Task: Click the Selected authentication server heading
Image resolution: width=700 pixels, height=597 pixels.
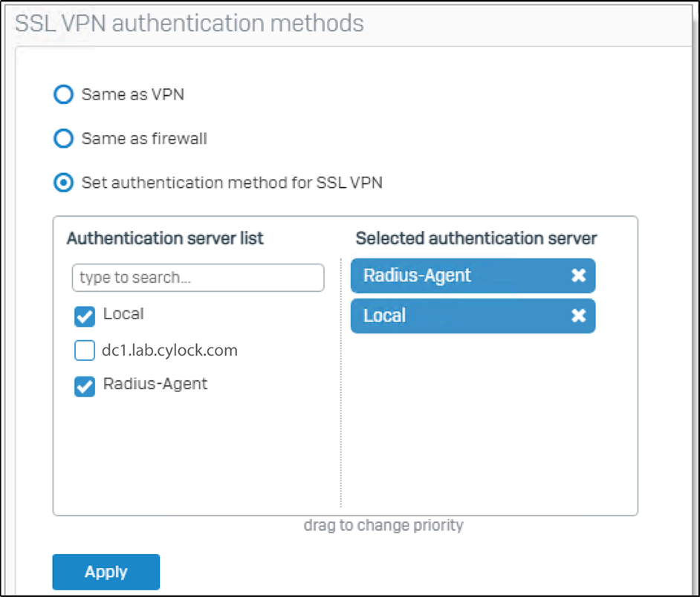Action: pyautogui.click(x=476, y=238)
